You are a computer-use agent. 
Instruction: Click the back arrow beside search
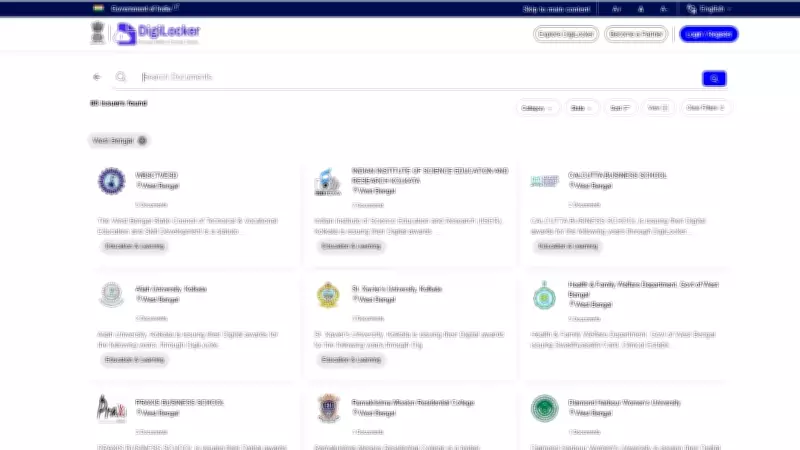[97, 77]
